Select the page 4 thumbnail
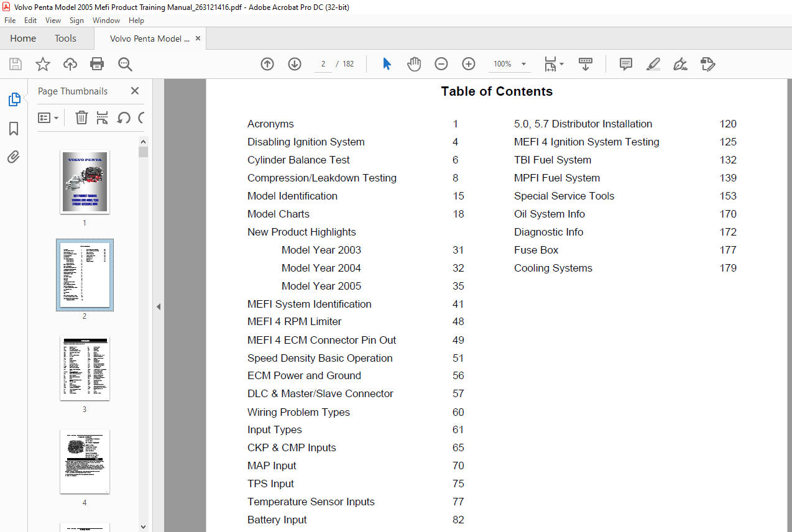This screenshot has height=532, width=792. 85,462
